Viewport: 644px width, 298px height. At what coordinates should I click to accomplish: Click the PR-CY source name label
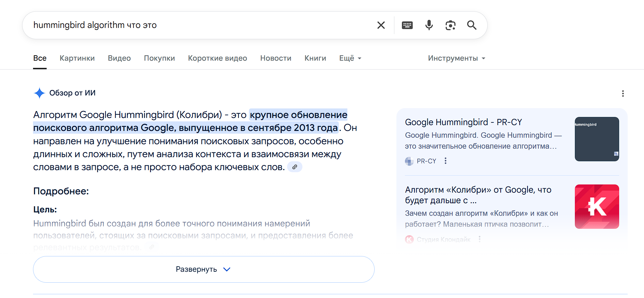click(x=426, y=161)
